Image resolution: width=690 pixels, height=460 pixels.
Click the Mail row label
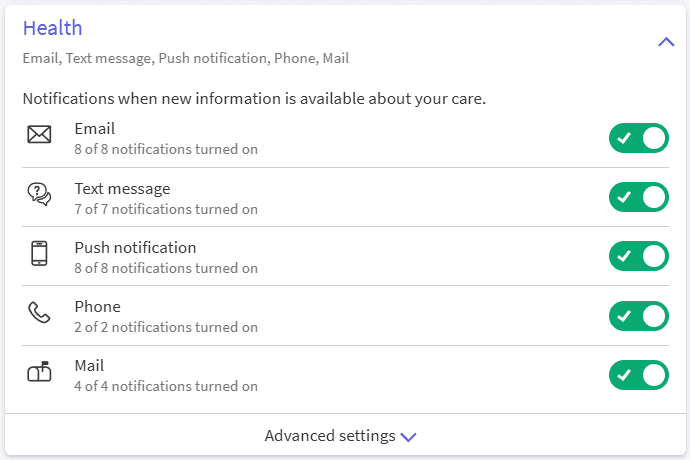(89, 366)
